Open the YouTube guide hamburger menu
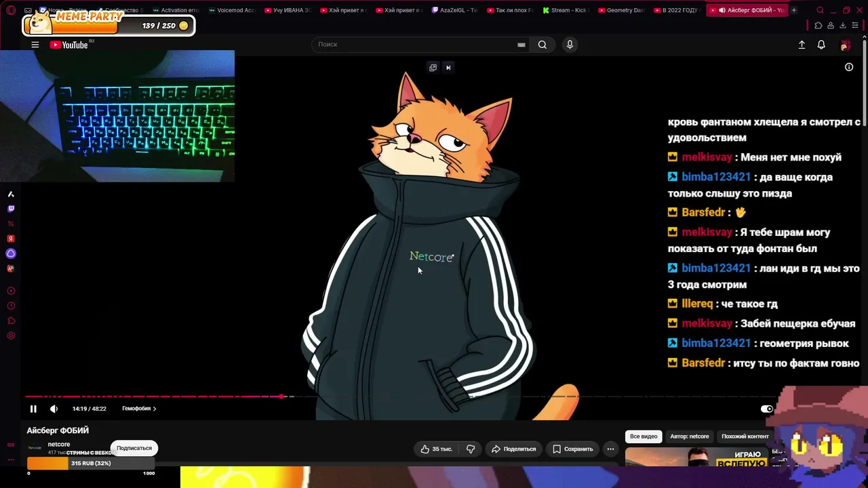This screenshot has width=868, height=488. (35, 45)
